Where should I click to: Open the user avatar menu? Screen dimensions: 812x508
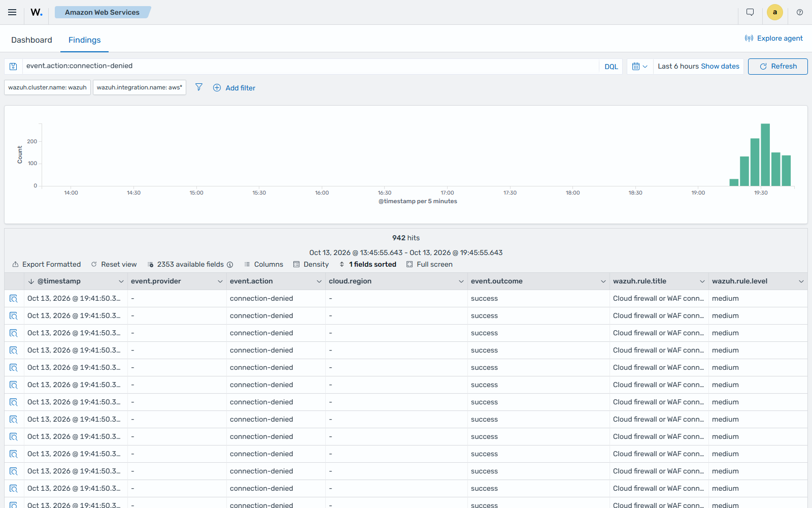[x=775, y=12]
